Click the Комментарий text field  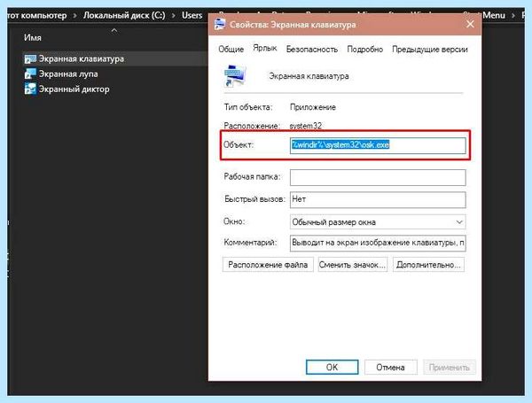click(378, 243)
